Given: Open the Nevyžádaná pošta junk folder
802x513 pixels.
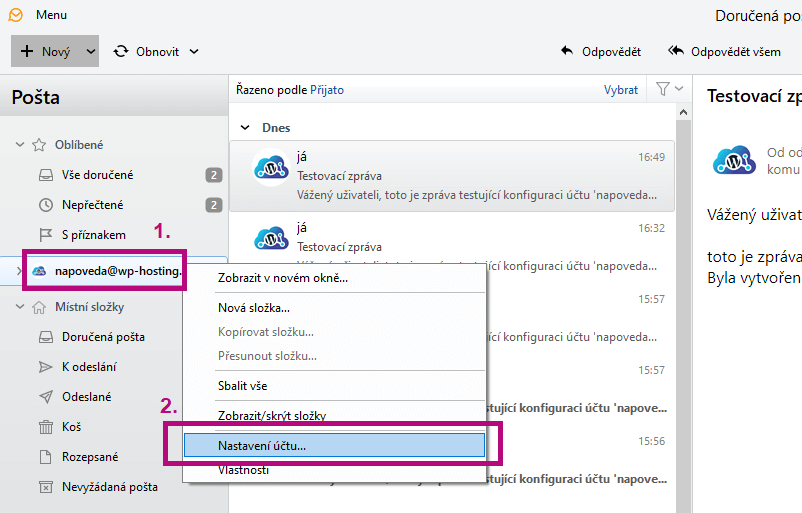Looking at the screenshot, I should coord(109,487).
